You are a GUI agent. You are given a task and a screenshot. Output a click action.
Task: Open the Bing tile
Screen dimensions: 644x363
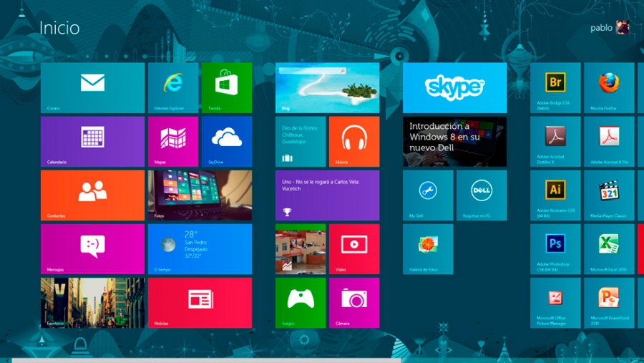(327, 87)
